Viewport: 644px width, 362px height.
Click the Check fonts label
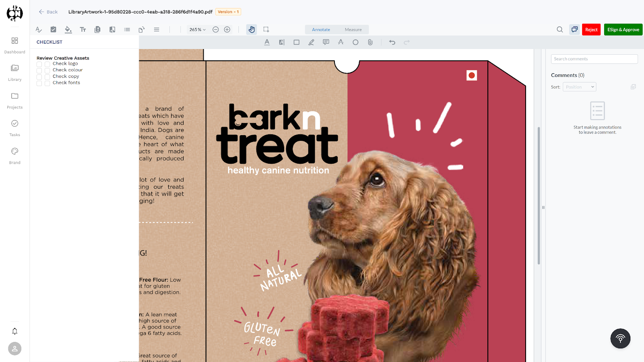[x=66, y=83]
